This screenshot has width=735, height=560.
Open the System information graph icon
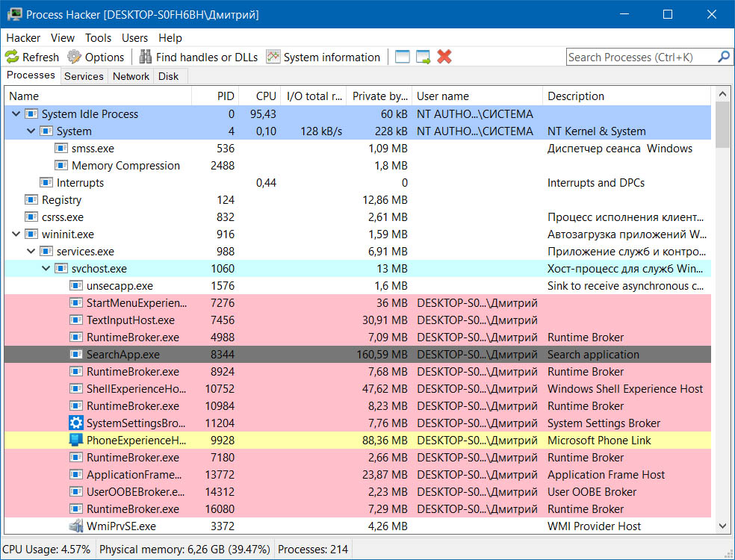pyautogui.click(x=273, y=57)
